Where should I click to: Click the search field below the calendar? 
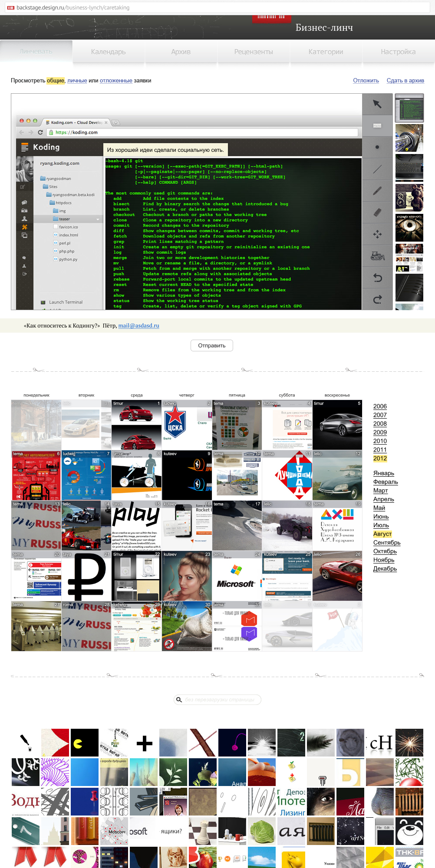(219, 700)
